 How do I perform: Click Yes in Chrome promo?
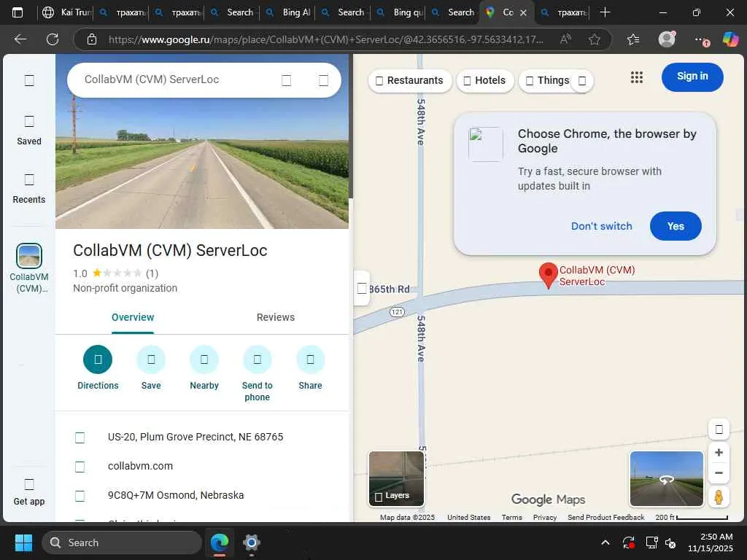675,226
